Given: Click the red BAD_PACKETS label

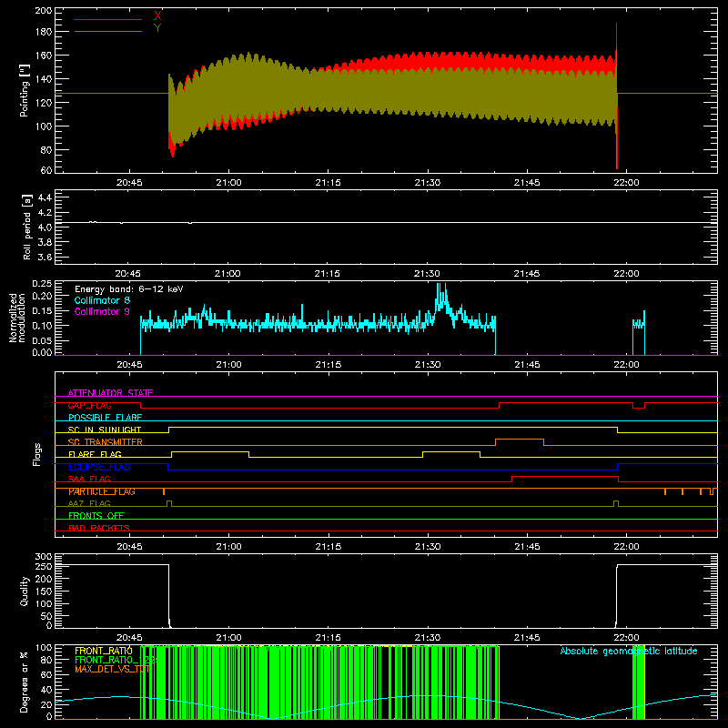Looking at the screenshot, I should [99, 528].
